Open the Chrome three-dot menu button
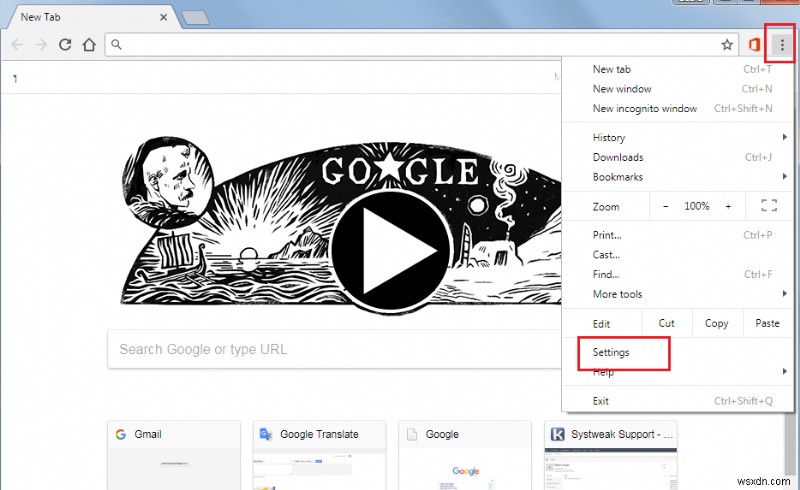This screenshot has height=490, width=800. tap(782, 45)
